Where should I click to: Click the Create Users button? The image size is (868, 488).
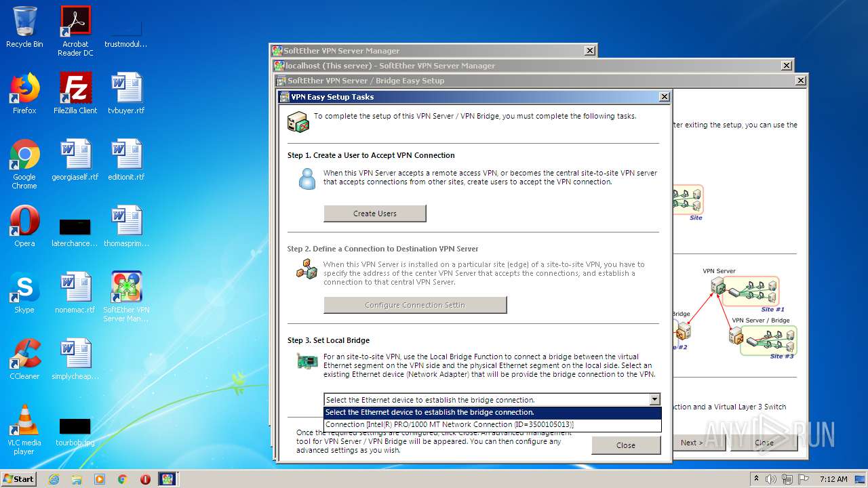pos(375,213)
